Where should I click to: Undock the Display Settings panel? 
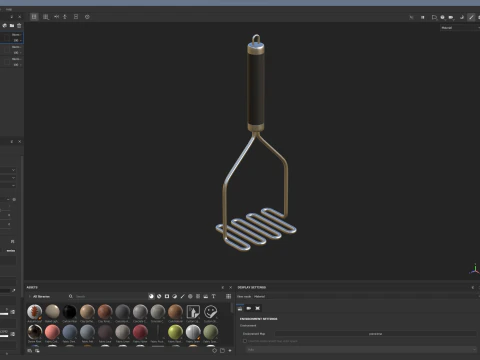coord(473,287)
